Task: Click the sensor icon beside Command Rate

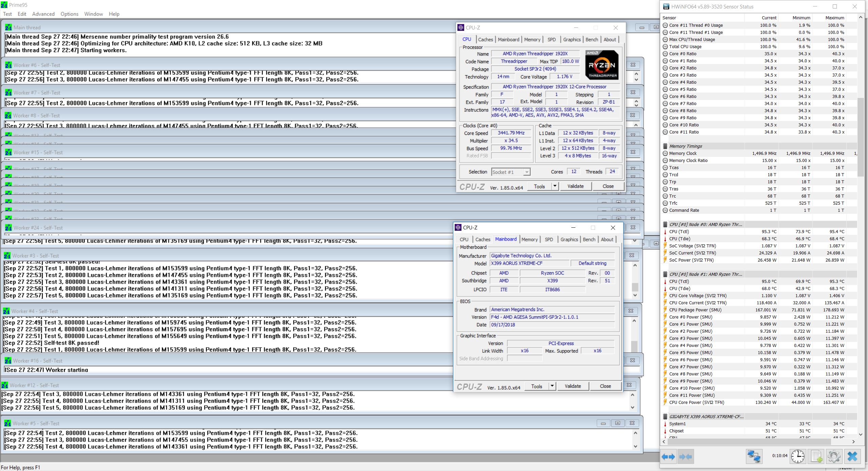Action: pos(665,210)
